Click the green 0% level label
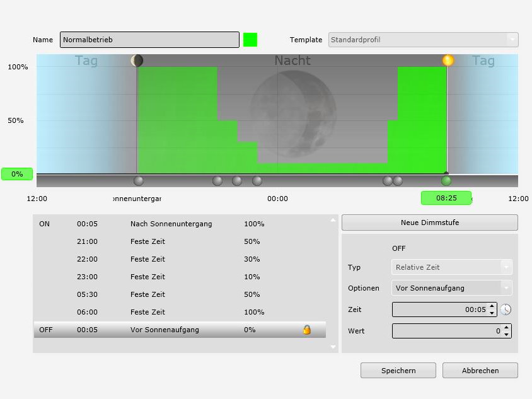 pos(17,174)
